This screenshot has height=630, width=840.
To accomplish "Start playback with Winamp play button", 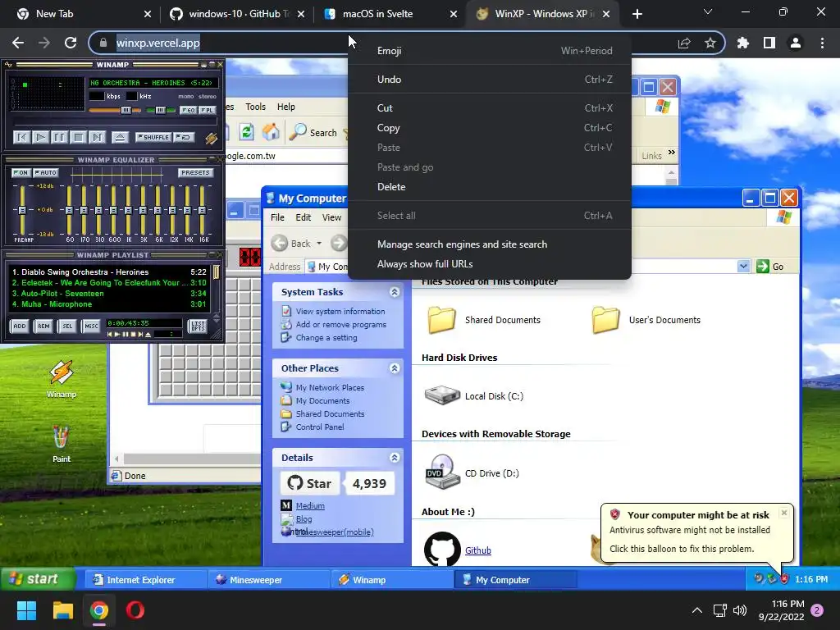I will coord(41,138).
